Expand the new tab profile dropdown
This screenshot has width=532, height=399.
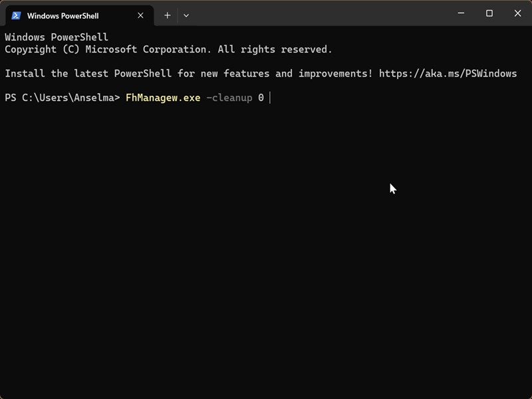[x=186, y=15]
